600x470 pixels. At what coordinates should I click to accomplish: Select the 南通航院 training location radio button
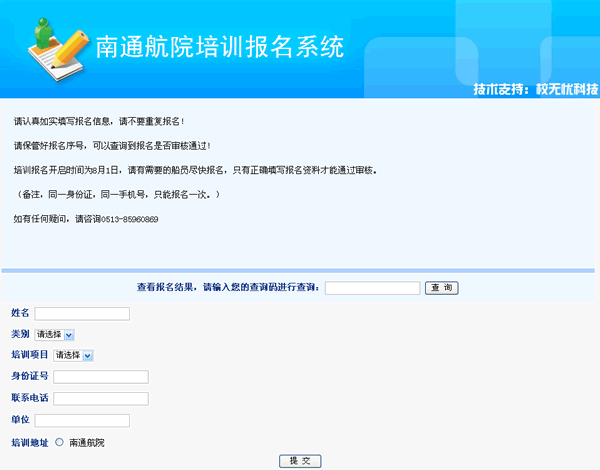click(59, 442)
